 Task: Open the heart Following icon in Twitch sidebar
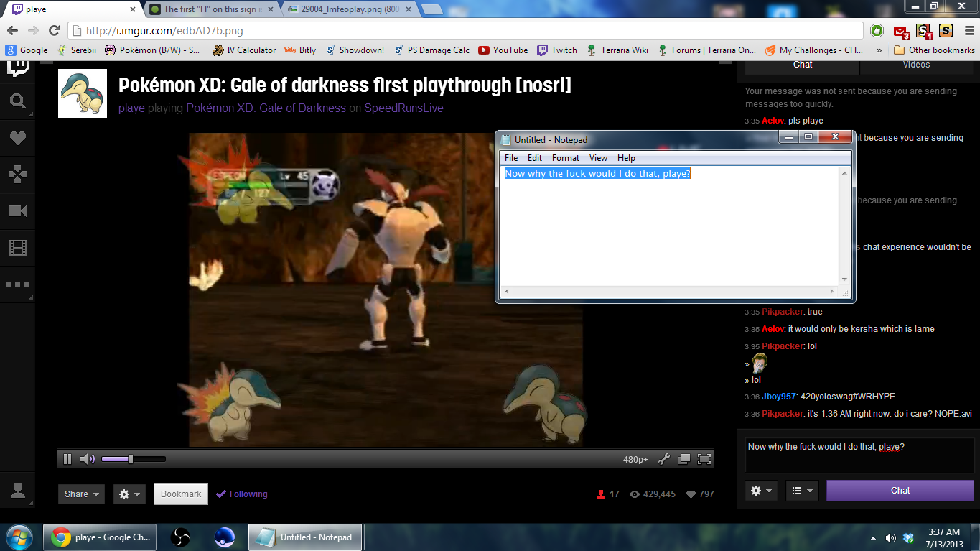17,138
